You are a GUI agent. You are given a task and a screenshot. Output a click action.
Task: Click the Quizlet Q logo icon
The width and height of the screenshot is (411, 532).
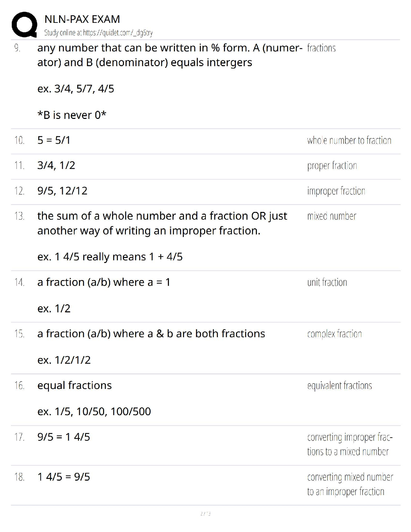point(24,25)
